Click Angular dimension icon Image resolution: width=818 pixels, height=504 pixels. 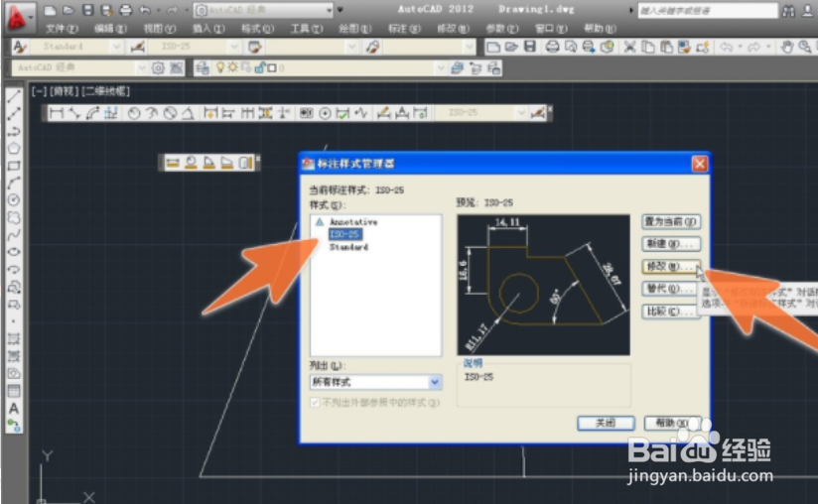[189, 112]
